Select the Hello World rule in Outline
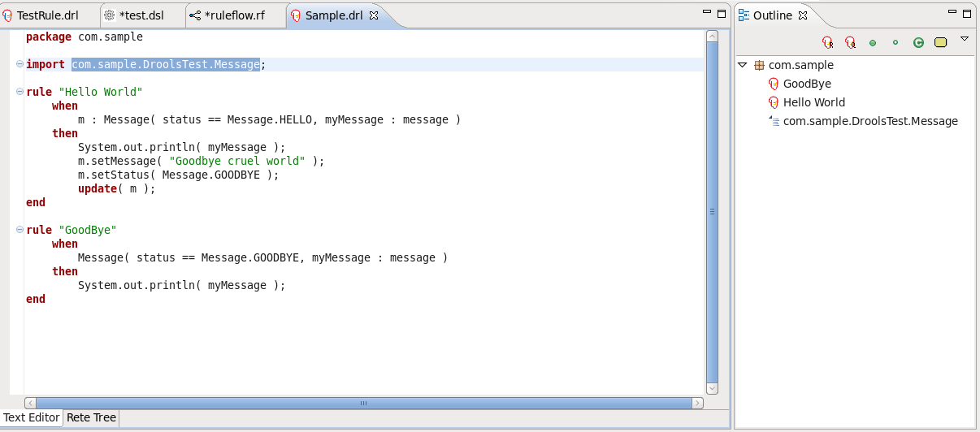This screenshot has height=432, width=980. 807,102
